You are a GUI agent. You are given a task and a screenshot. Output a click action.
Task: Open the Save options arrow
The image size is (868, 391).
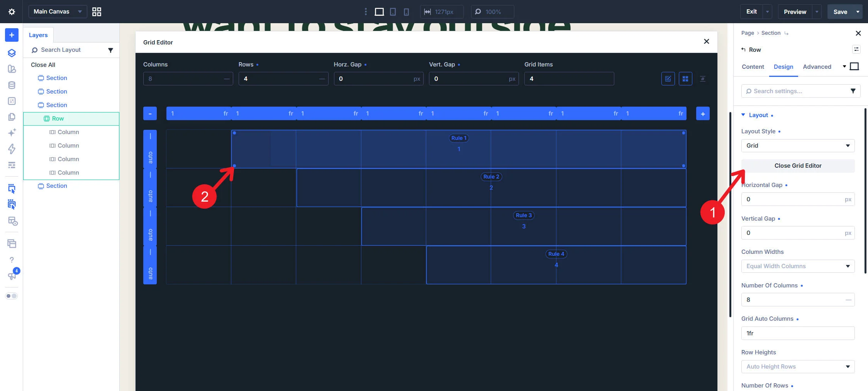click(858, 12)
